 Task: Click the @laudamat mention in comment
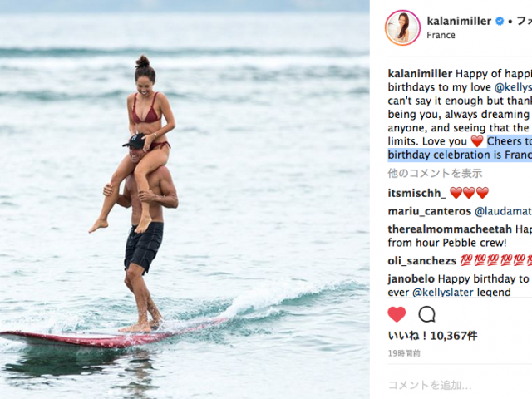click(503, 211)
